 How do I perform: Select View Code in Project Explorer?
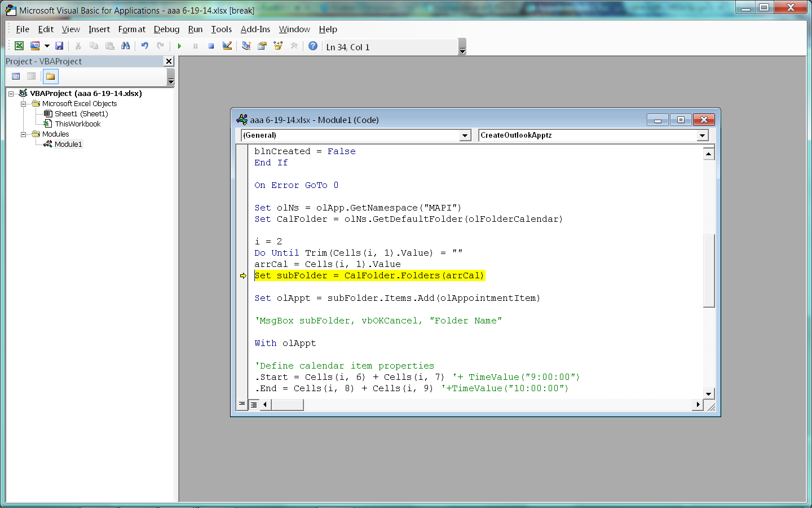click(x=15, y=76)
